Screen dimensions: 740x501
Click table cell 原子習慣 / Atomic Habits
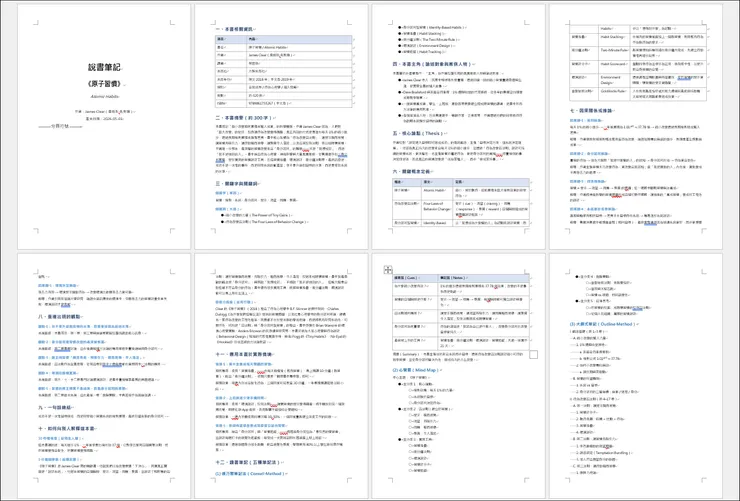(300, 47)
